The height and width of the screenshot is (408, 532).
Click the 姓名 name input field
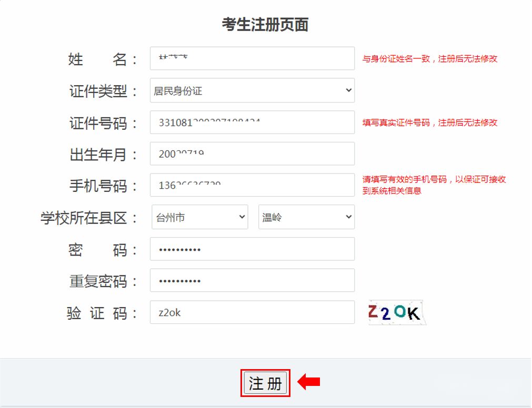pyautogui.click(x=252, y=58)
